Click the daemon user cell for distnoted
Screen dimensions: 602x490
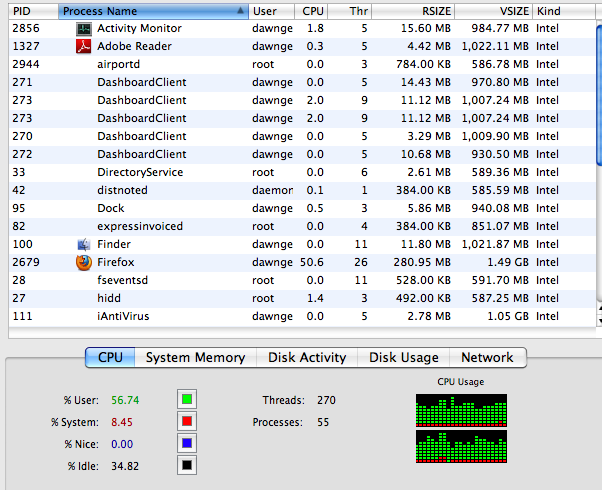tap(273, 190)
